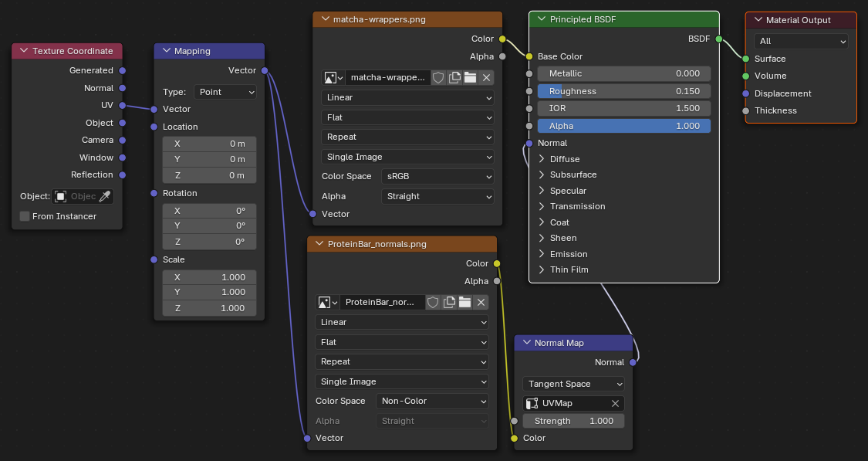Collapse the Texture Coordinate node

click(x=24, y=51)
